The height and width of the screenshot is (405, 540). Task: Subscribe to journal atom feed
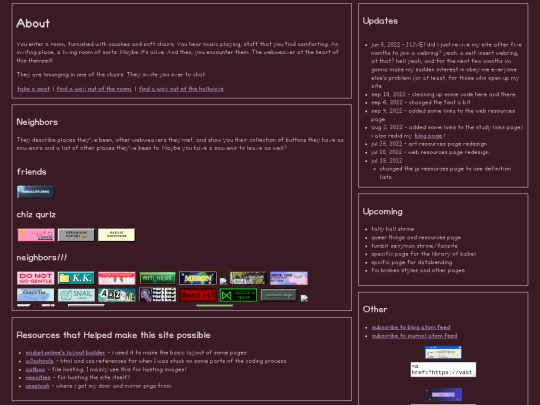click(x=414, y=335)
